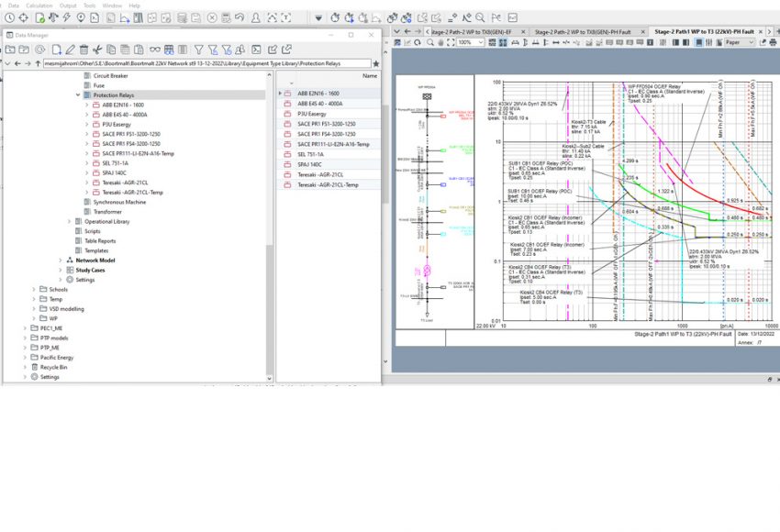The width and height of the screenshot is (780, 532).
Task: Open the 100% zoom level dropdown
Action: pyautogui.click(x=479, y=42)
